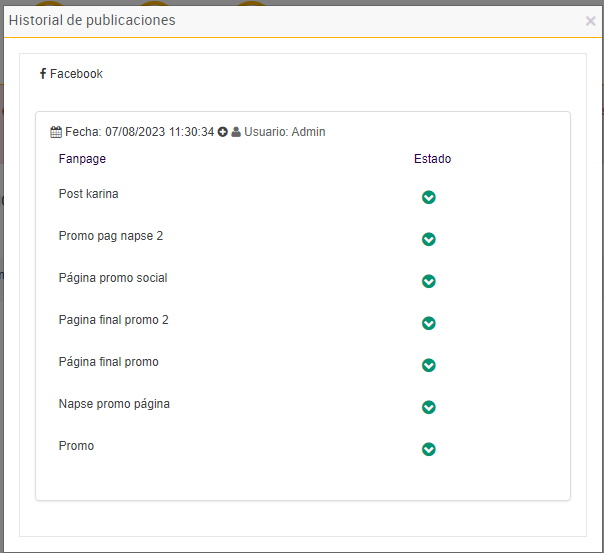The image size is (604, 553).
Task: Select the Promo pag napse 2 entry
Action: click(x=110, y=236)
